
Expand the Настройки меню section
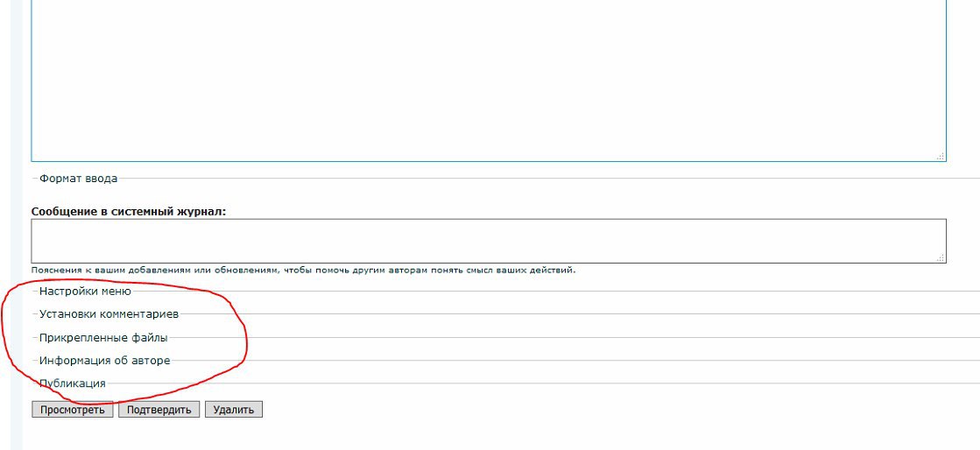point(85,291)
